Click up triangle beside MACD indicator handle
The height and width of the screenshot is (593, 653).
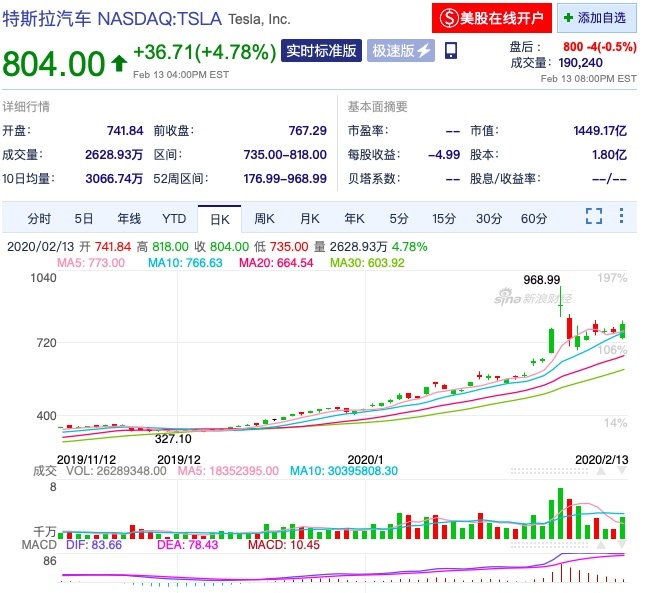[x=601, y=545]
